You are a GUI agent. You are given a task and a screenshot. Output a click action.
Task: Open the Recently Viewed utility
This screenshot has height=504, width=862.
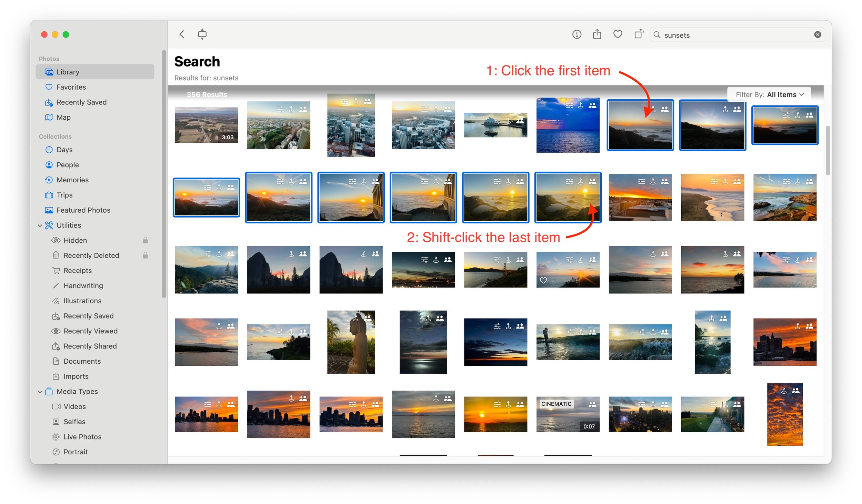click(90, 331)
